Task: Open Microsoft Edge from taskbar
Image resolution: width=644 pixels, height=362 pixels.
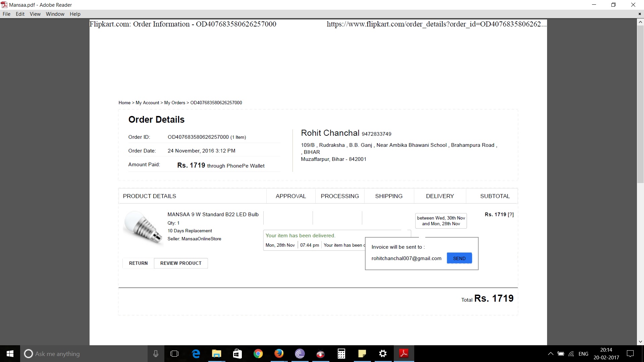Action: click(x=196, y=354)
